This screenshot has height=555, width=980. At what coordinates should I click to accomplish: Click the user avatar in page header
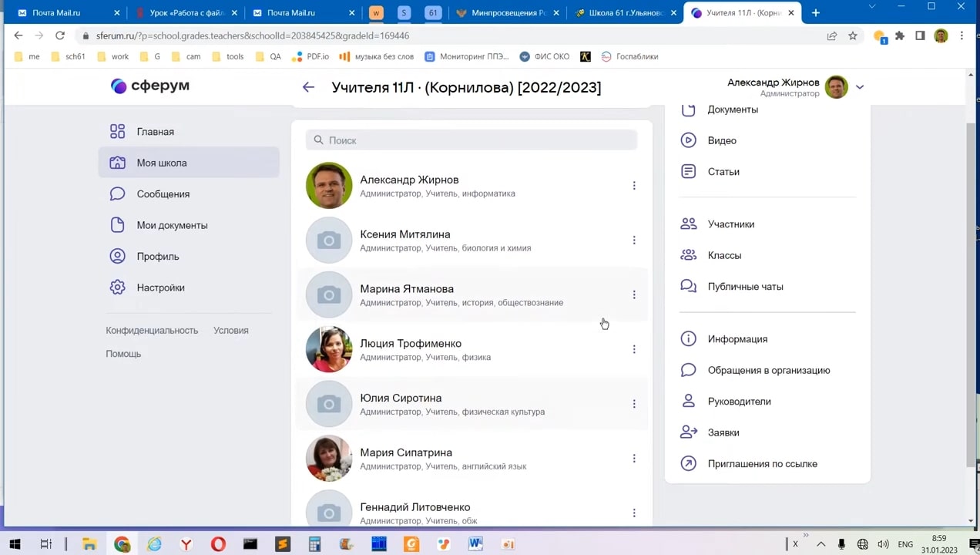836,87
